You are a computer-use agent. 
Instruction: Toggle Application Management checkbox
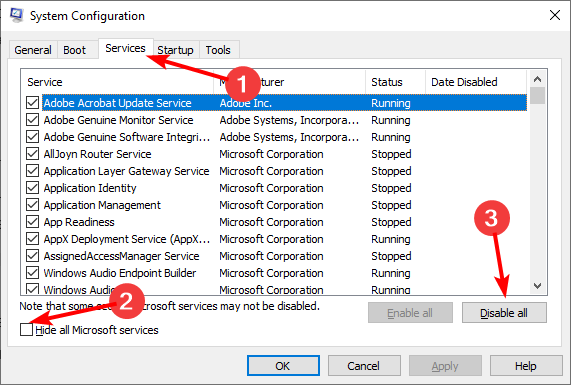click(32, 205)
